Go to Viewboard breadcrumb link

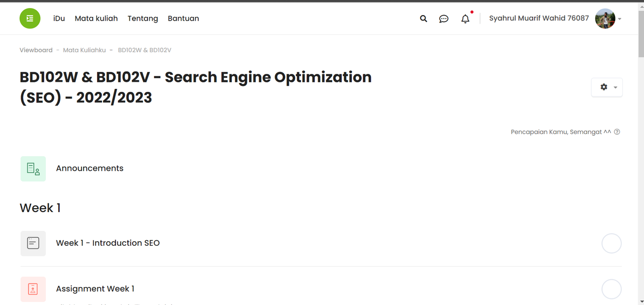click(36, 50)
